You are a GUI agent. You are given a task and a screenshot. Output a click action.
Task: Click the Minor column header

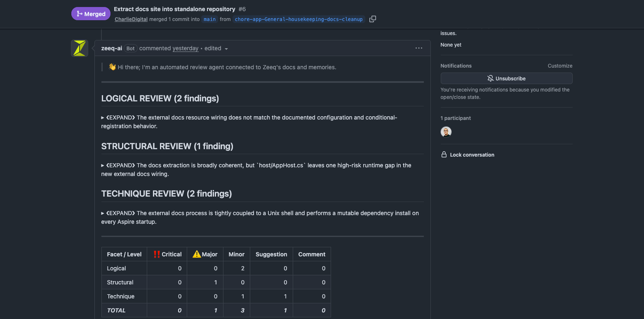237,254
